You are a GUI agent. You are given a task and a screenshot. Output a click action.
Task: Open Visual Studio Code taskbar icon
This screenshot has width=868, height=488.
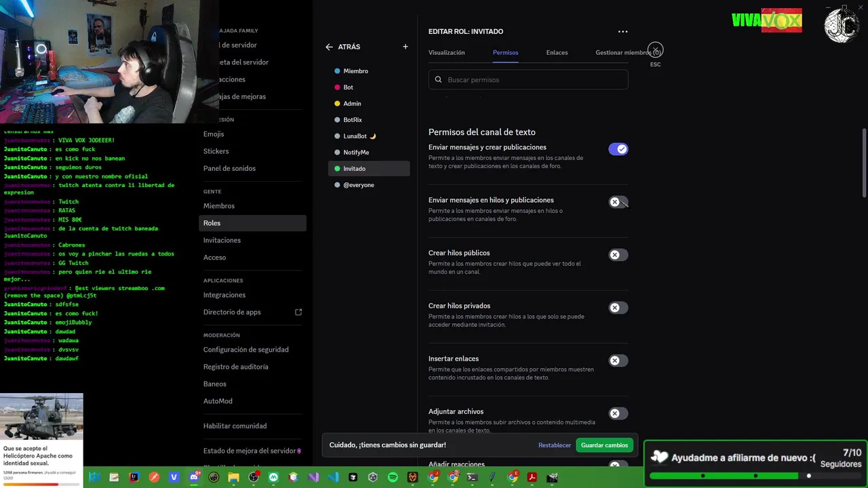click(x=333, y=477)
